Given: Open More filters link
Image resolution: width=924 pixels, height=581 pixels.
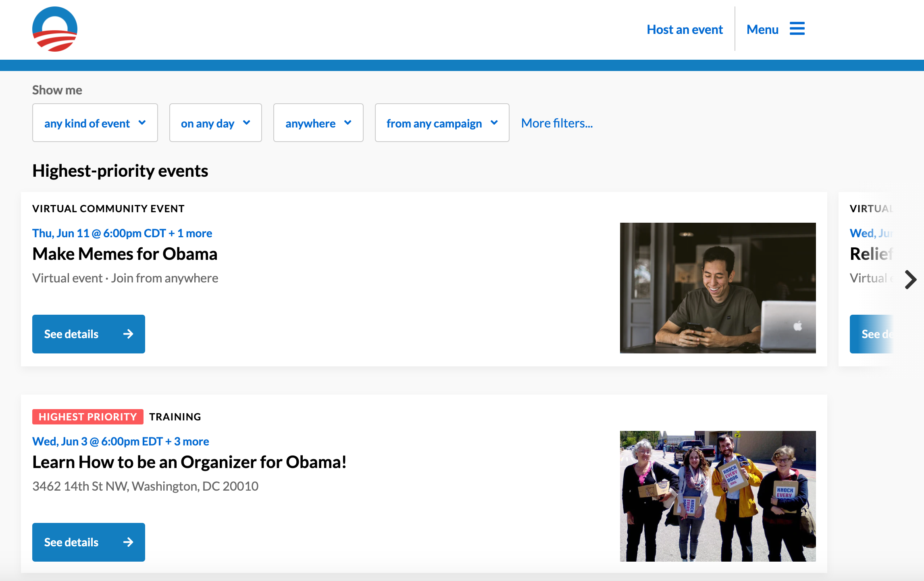Looking at the screenshot, I should pyautogui.click(x=557, y=123).
